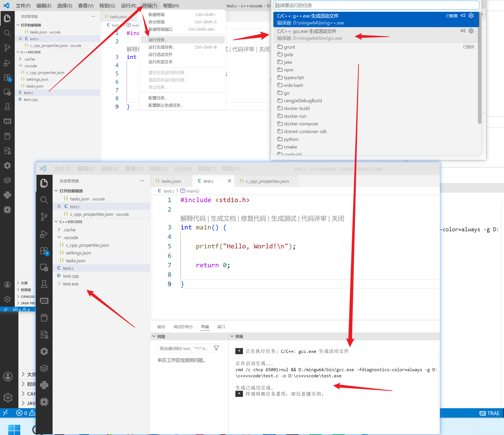Click 修复代码 code lens in lower window
504x435 pixels.
click(x=253, y=218)
